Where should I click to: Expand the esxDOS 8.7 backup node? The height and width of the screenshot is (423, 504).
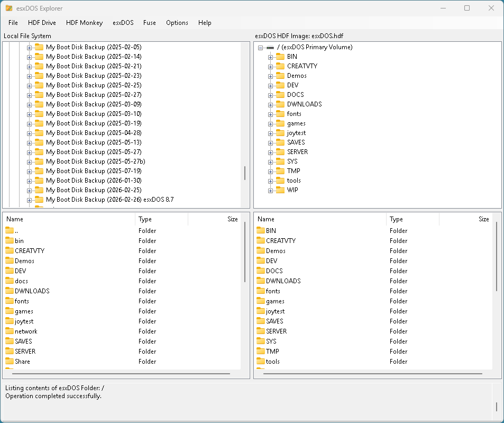(x=29, y=200)
